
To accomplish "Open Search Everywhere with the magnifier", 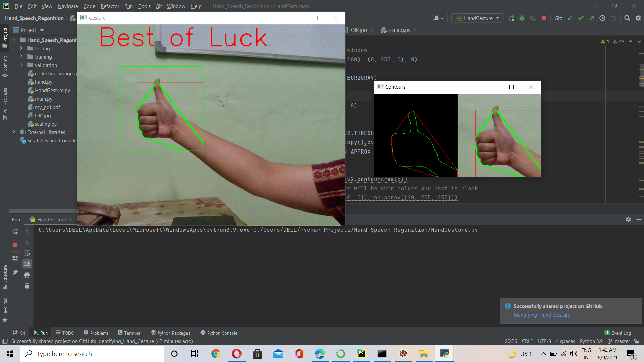I will pos(627,18).
